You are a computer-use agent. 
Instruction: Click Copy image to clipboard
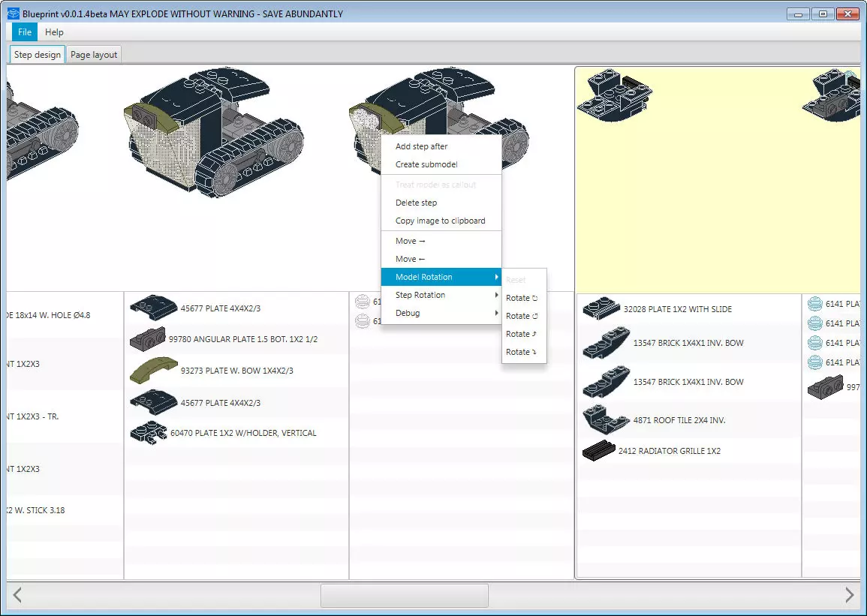440,221
